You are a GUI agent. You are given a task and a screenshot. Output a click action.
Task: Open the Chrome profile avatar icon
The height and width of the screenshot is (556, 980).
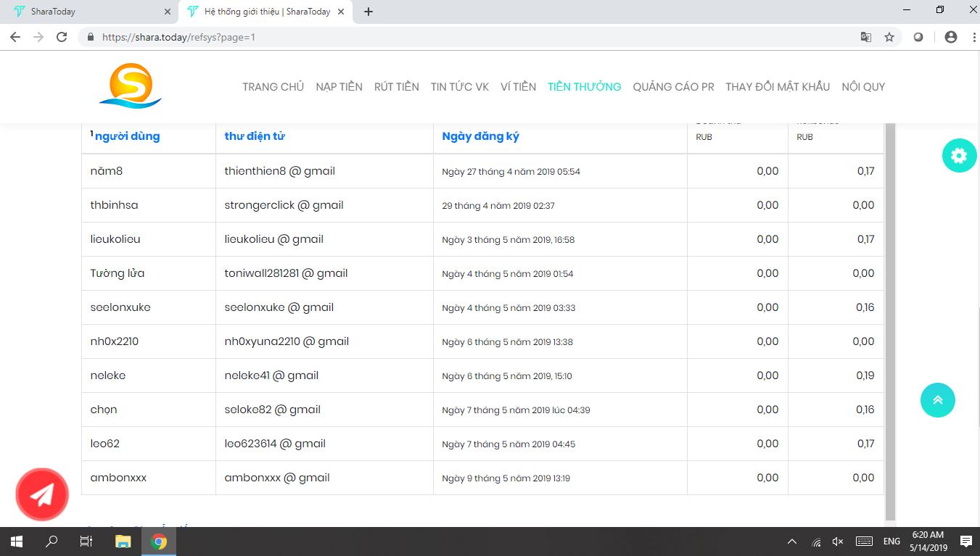point(951,37)
